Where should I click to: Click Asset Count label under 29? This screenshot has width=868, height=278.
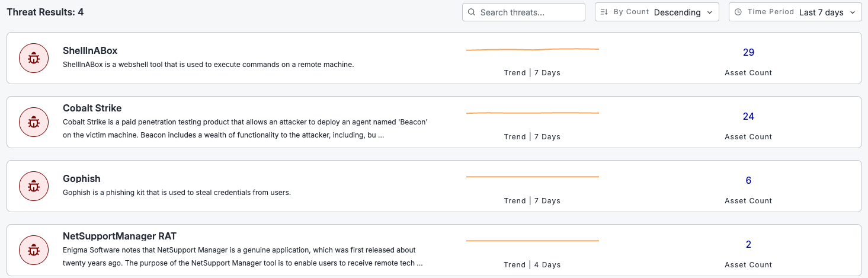click(748, 73)
